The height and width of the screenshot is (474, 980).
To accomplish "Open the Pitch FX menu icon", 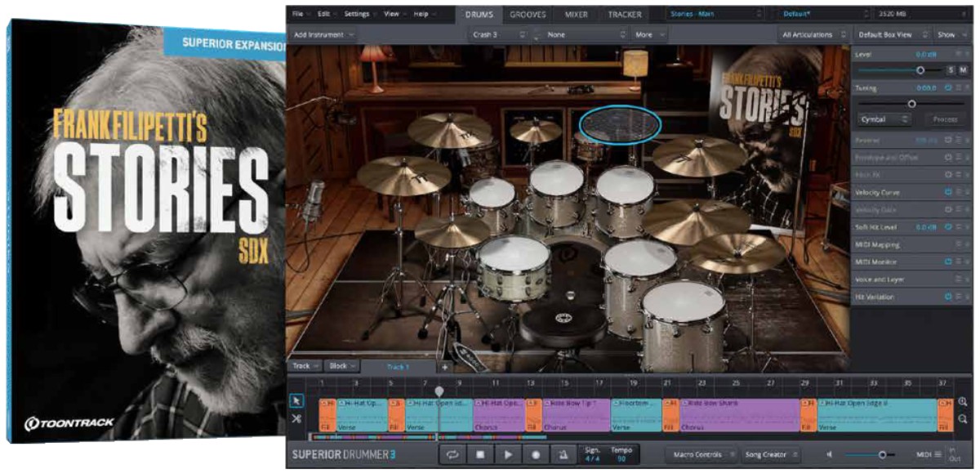I will point(957,175).
